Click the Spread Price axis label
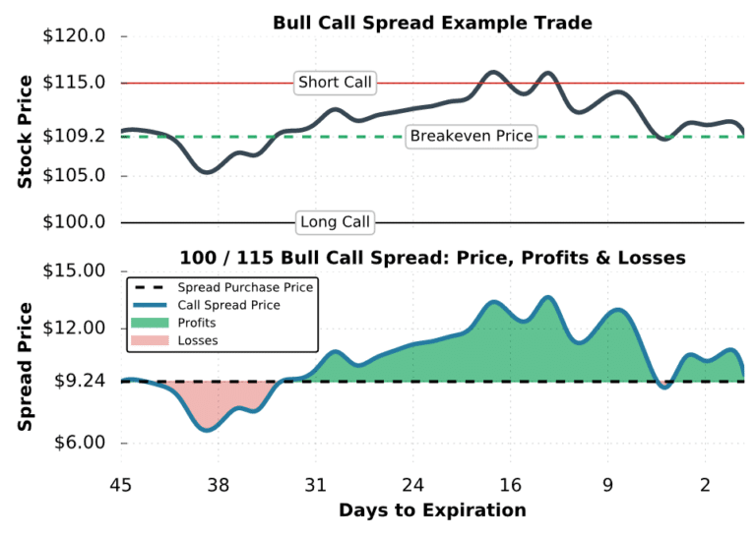 [x=26, y=366]
